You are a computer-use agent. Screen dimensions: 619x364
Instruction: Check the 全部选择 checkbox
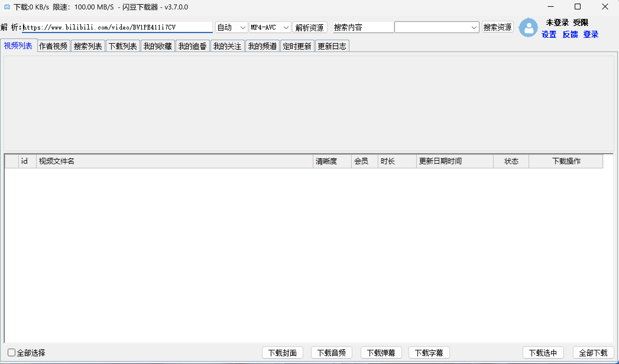click(x=12, y=352)
